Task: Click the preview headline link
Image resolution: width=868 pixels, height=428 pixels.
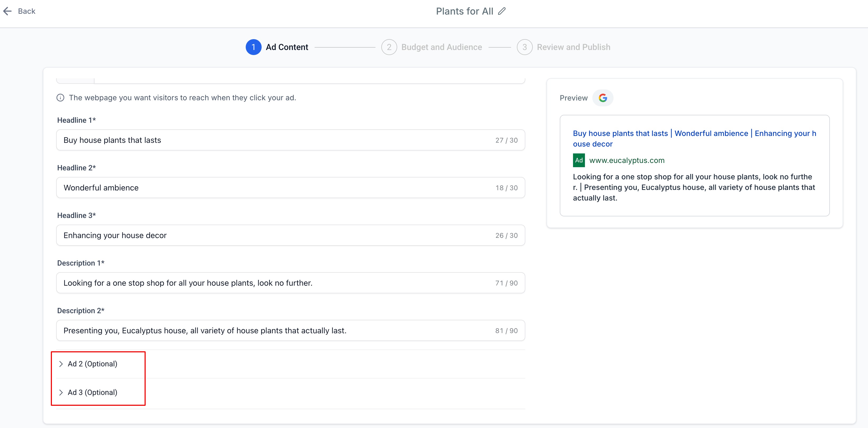Action: coord(694,138)
